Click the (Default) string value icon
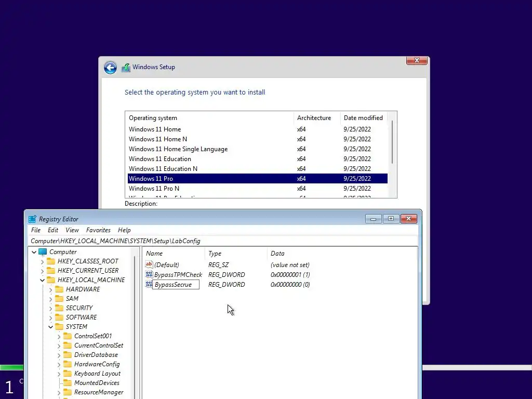Image resolution: width=532 pixels, height=399 pixels. coord(149,264)
